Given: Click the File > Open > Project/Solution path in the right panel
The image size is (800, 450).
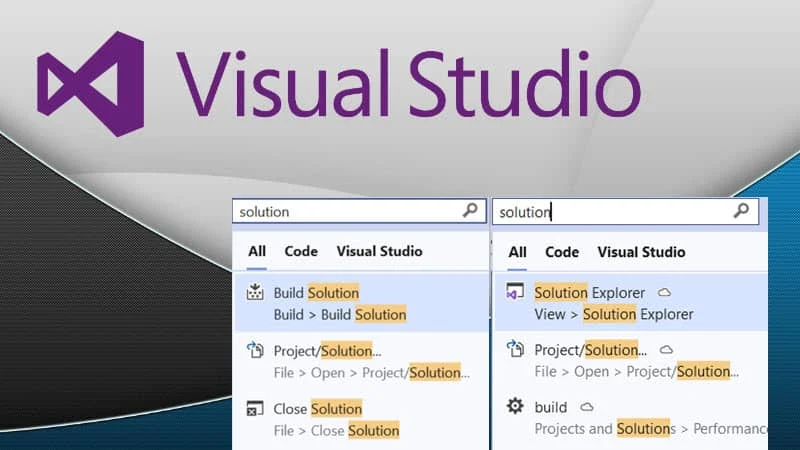Looking at the screenshot, I should click(637, 371).
